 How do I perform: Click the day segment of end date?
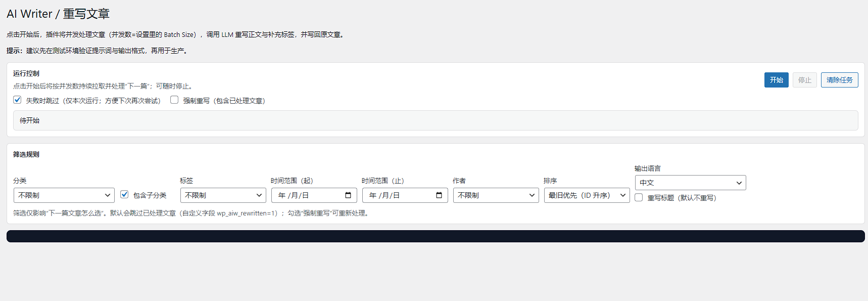[x=396, y=195]
